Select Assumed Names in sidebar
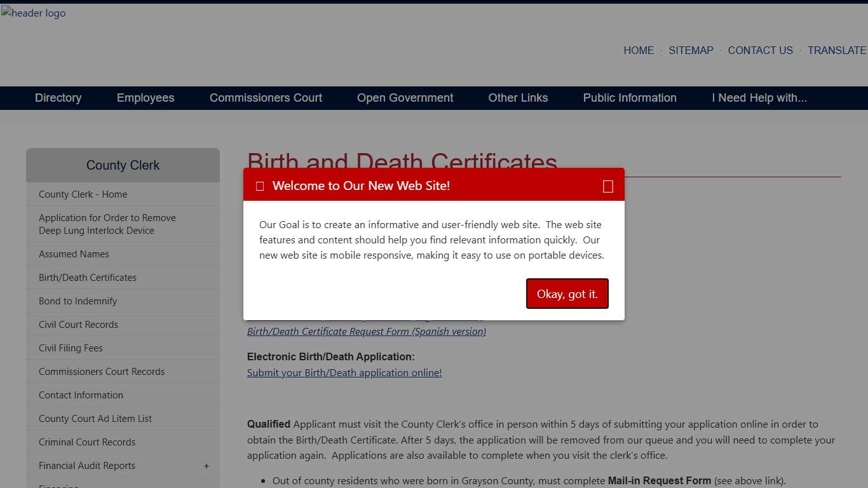868x488 pixels. pyautogui.click(x=74, y=254)
